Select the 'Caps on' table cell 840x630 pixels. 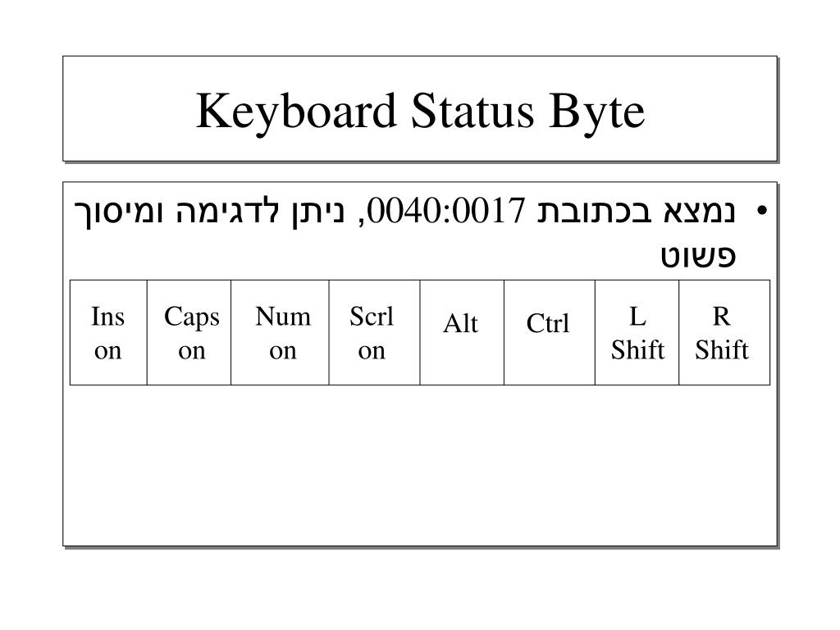coord(189,332)
